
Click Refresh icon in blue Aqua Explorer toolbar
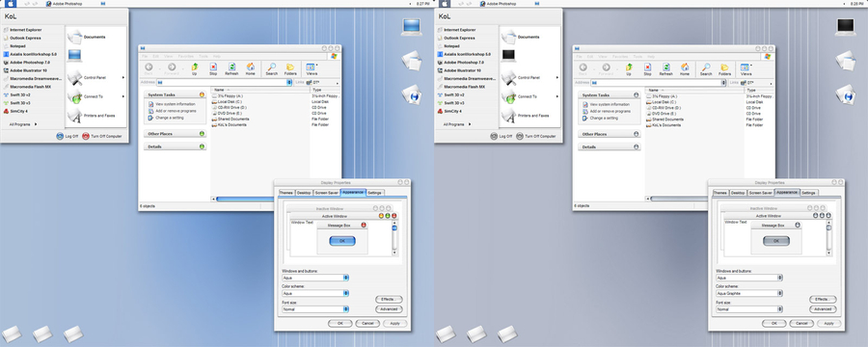pos(231,67)
